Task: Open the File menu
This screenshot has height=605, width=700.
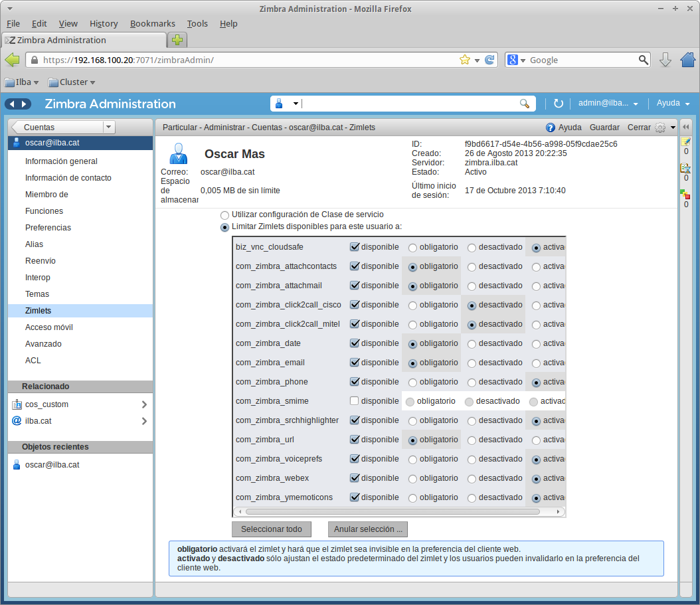Action: (13, 24)
